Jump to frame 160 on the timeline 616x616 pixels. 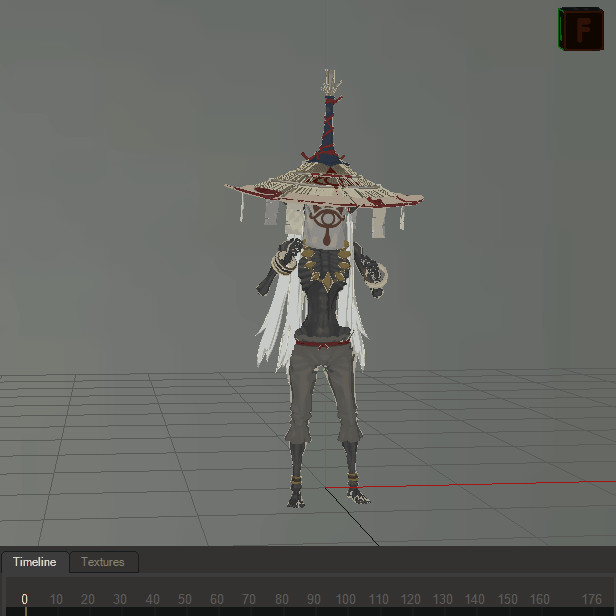point(538,600)
